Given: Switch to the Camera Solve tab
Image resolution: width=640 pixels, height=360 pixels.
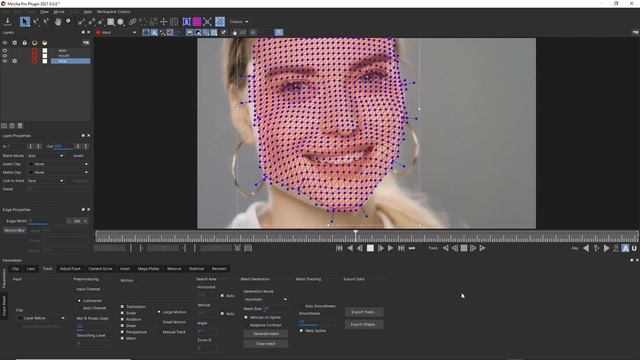Looking at the screenshot, I should coord(100,269).
